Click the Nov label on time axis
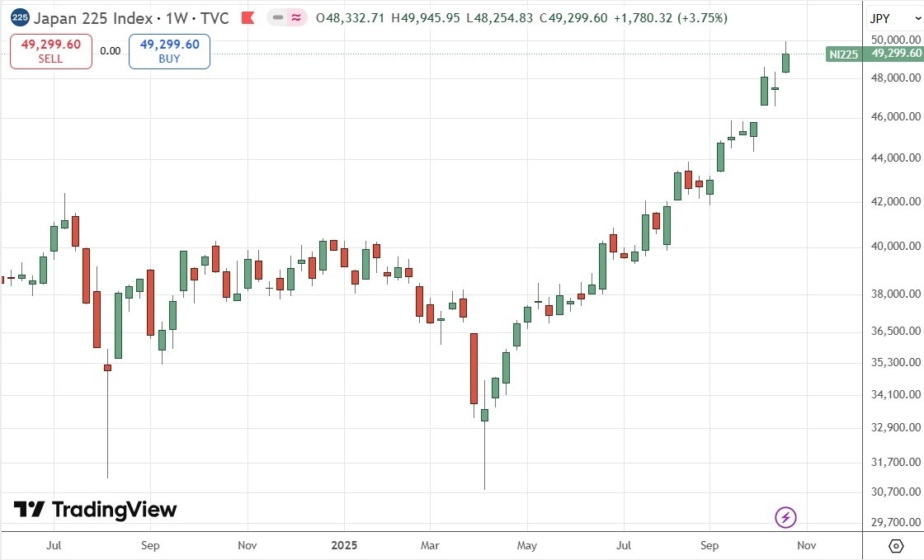The height and width of the screenshot is (560, 924). click(x=806, y=545)
